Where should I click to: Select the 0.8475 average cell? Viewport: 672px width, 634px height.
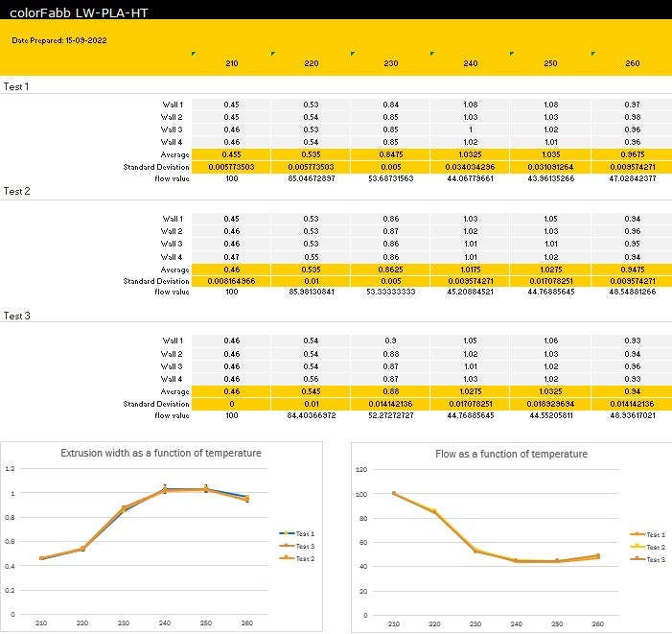click(390, 154)
